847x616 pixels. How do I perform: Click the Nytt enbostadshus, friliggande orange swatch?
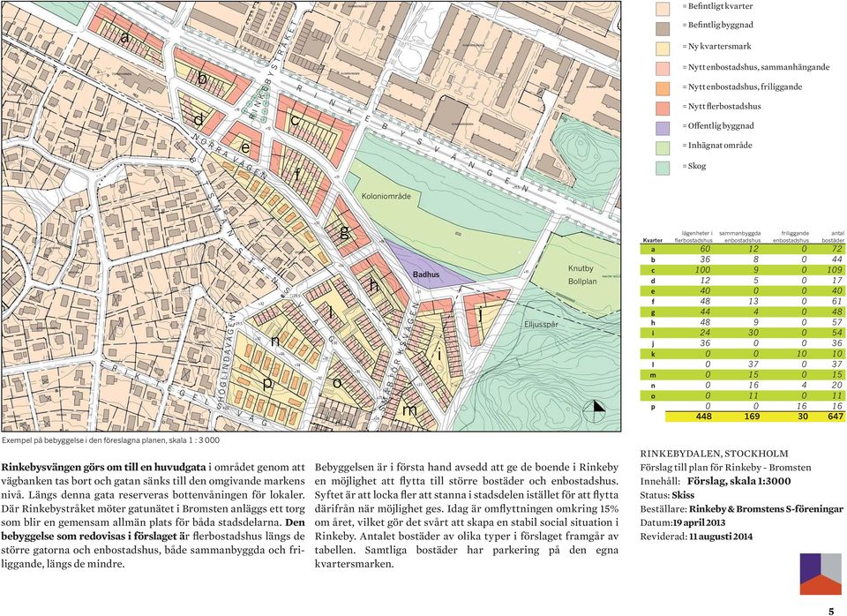tap(663, 88)
